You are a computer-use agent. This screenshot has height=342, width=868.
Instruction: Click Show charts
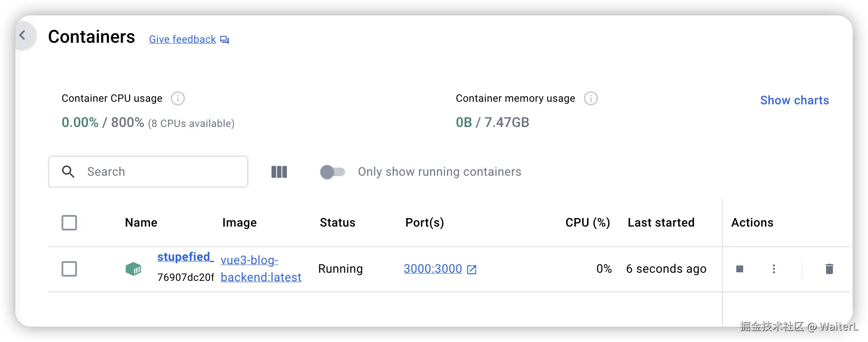click(794, 100)
